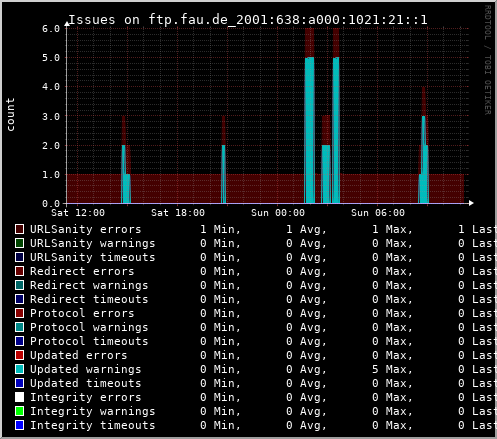Click the Sun 06:00 time axis label

pyautogui.click(x=378, y=213)
